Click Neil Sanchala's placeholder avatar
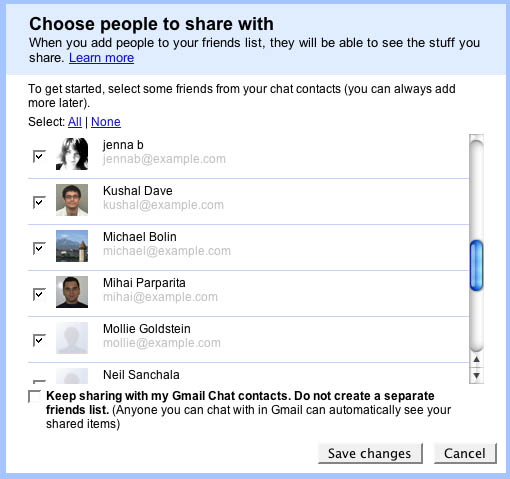Viewport: 510px width, 479px height. [72, 376]
